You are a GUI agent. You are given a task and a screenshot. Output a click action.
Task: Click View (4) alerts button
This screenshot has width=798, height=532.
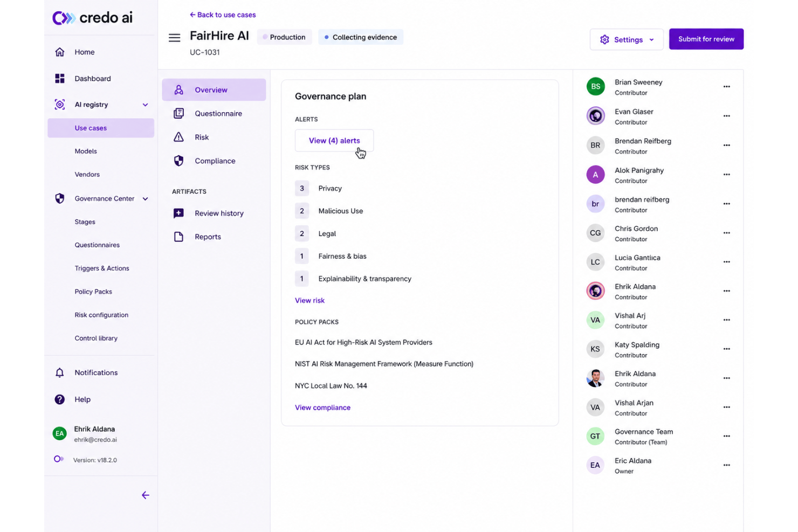point(334,141)
